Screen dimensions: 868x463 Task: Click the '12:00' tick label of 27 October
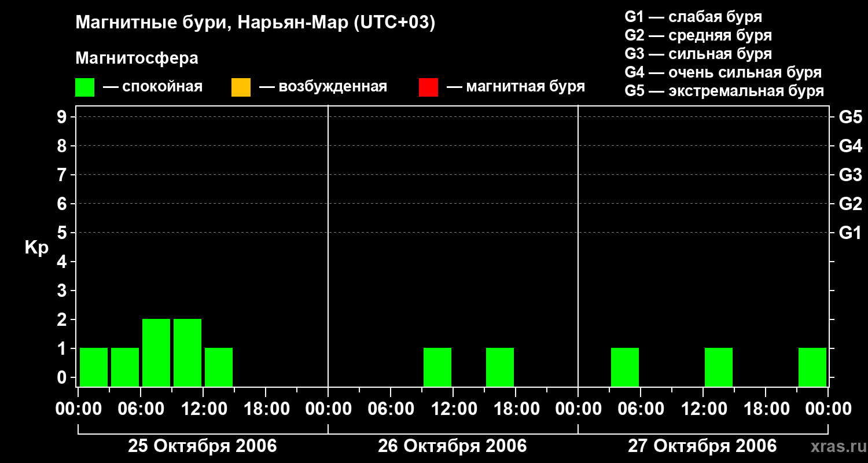click(703, 409)
